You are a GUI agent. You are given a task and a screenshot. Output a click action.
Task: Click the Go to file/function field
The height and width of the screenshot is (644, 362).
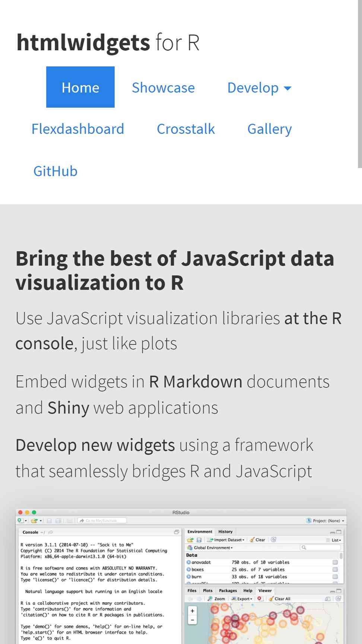coord(102,521)
